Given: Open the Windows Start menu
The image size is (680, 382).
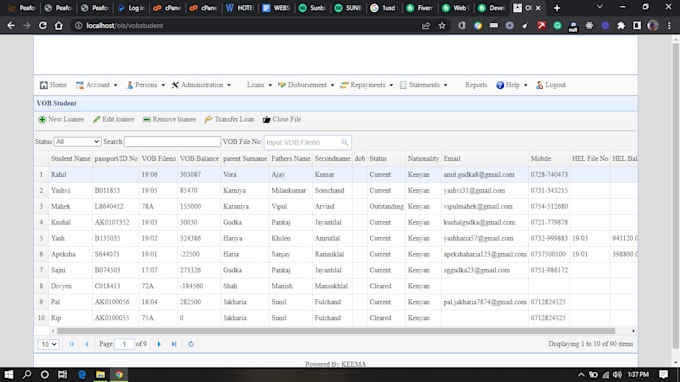Looking at the screenshot, I should click(9, 375).
